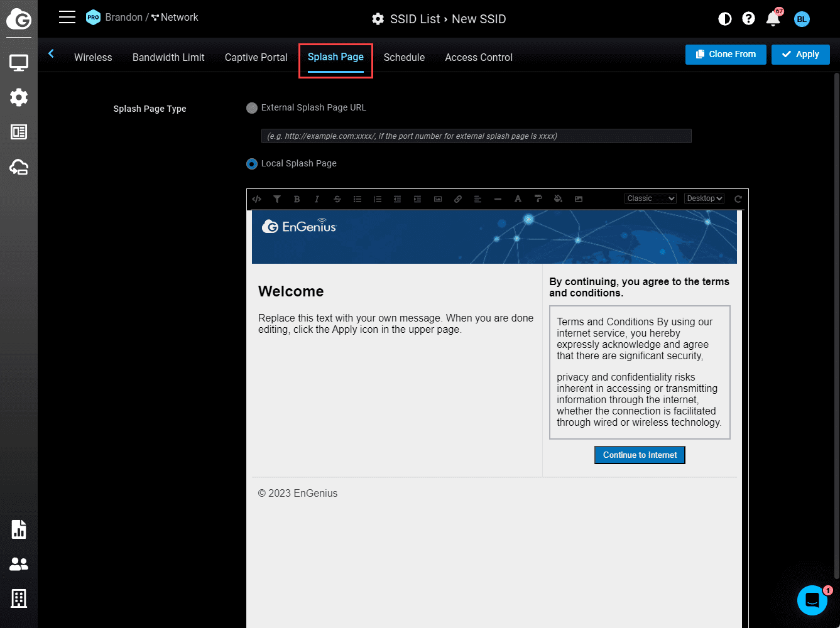Image resolution: width=840 pixels, height=628 pixels.
Task: Open the report chart icon in the sidebar
Action: 19,529
